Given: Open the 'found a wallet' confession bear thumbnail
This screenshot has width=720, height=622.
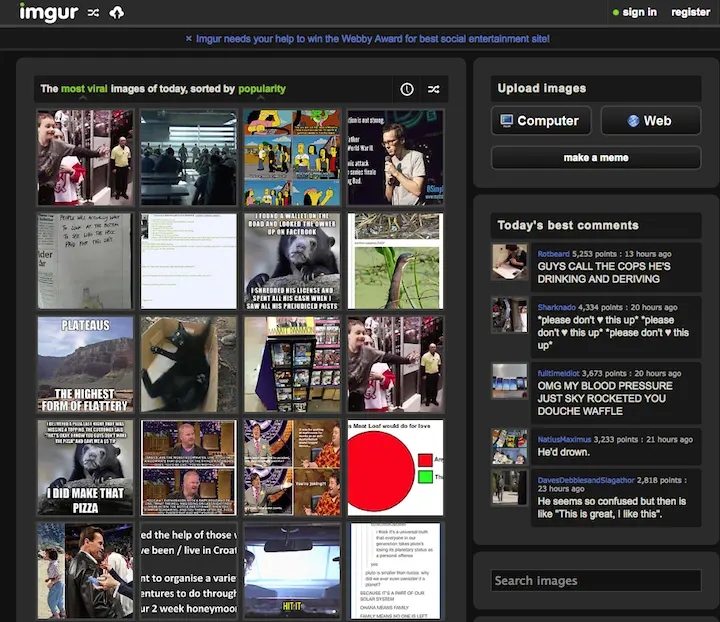Looking at the screenshot, I should coord(292,261).
